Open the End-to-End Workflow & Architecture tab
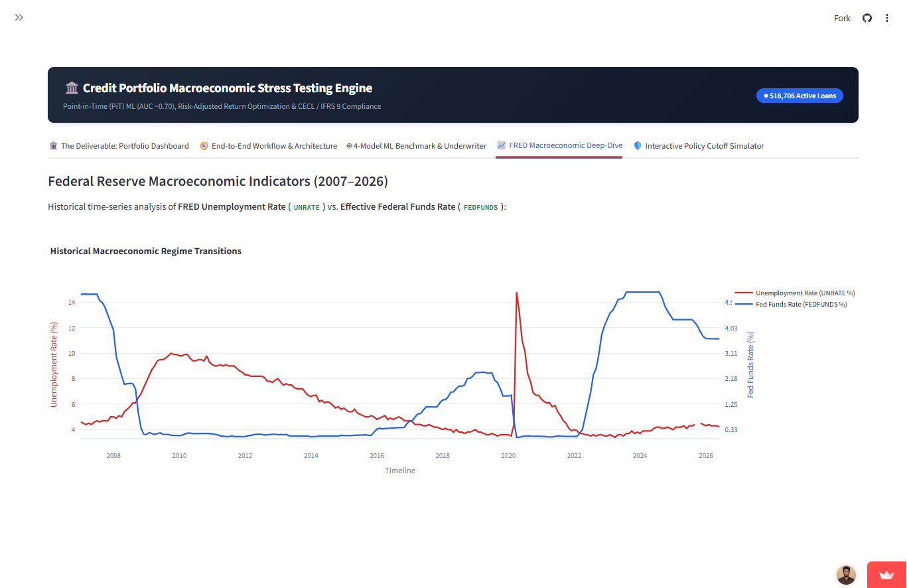 click(269, 146)
